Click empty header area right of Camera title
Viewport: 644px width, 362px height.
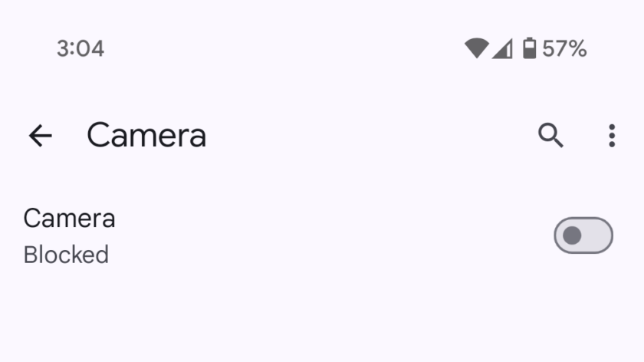coord(368,136)
